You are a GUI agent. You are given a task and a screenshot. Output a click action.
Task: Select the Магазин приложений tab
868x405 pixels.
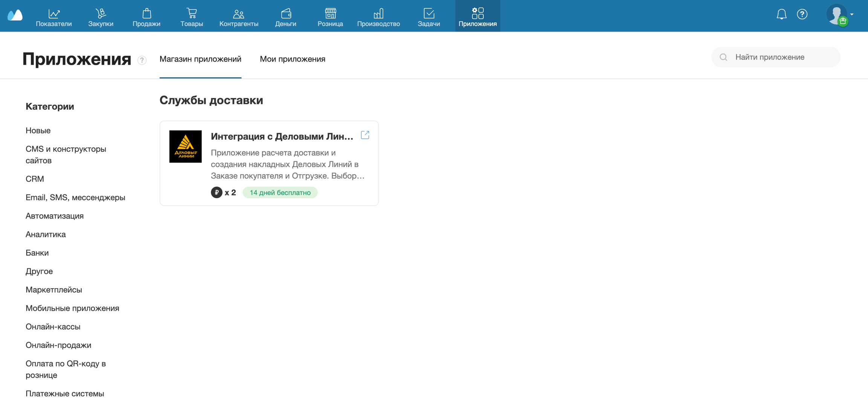[x=200, y=59]
